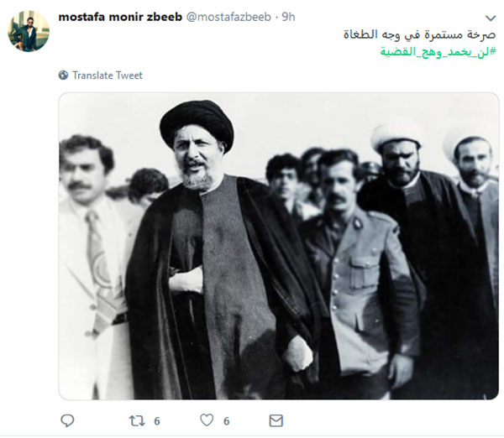
Task: Open the green Arabic hashtag link
Action: (438, 52)
